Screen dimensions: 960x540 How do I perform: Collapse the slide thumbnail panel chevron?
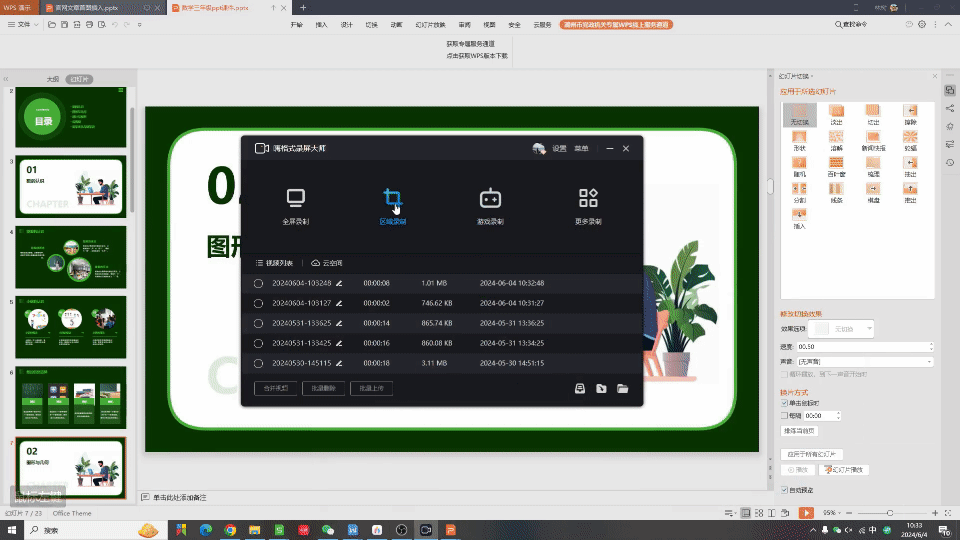coord(6,79)
